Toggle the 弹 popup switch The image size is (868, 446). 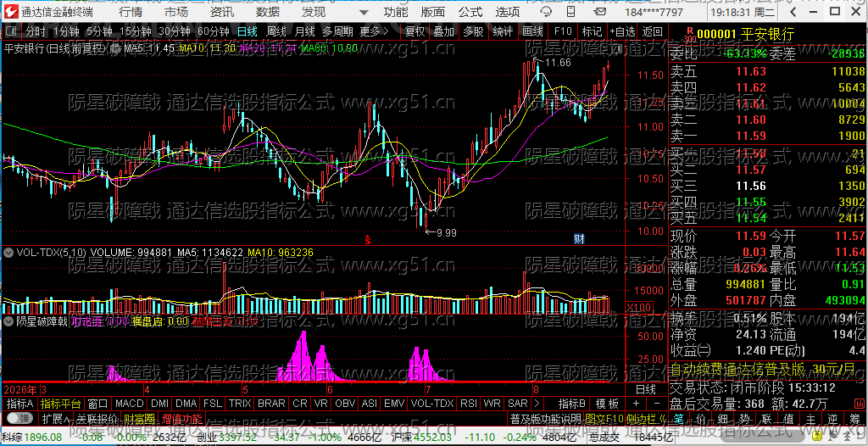tap(19, 418)
